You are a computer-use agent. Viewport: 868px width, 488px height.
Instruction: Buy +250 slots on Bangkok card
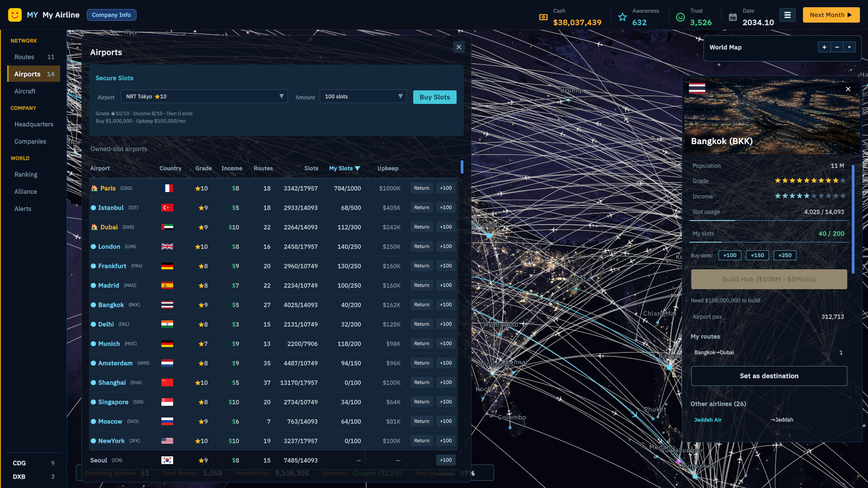785,255
